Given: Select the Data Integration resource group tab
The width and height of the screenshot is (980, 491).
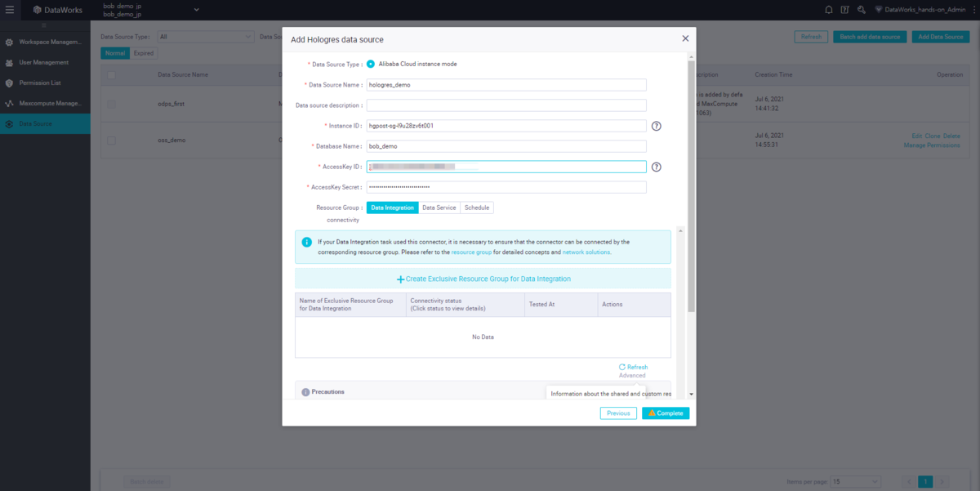Looking at the screenshot, I should [x=393, y=208].
